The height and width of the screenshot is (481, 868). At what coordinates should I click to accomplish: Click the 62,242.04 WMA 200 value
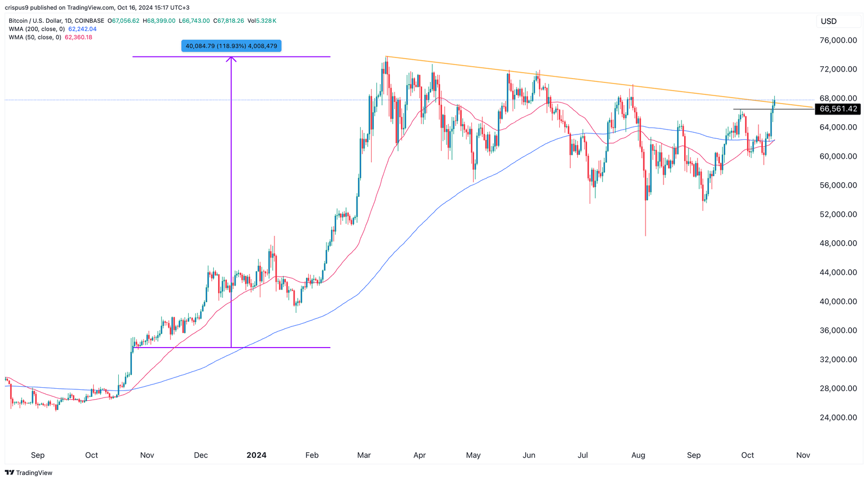(x=82, y=29)
